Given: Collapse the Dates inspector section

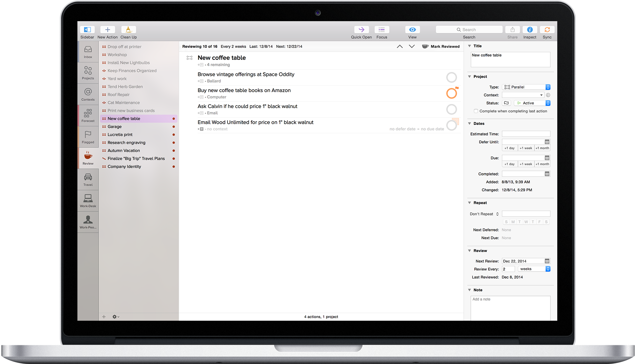Looking at the screenshot, I should click(x=469, y=124).
